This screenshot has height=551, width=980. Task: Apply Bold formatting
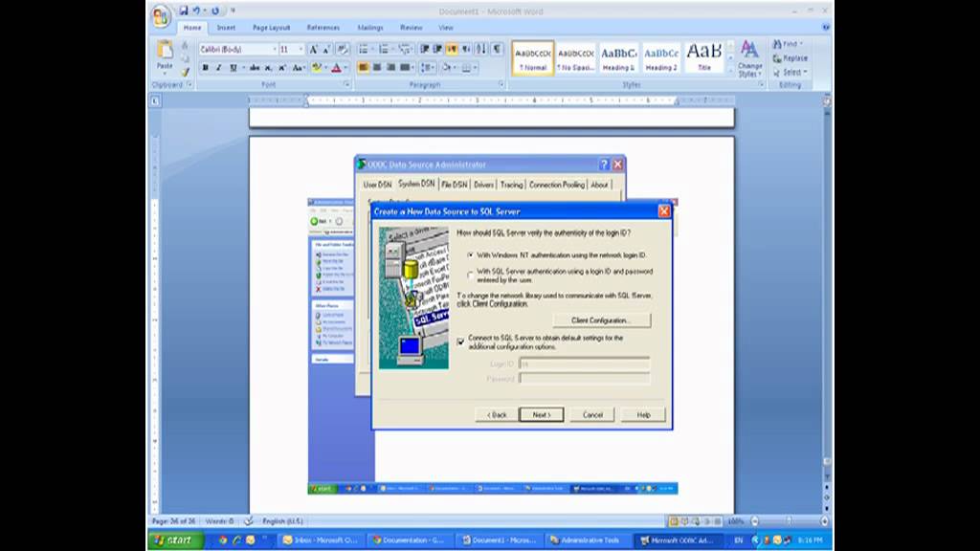[x=205, y=68]
